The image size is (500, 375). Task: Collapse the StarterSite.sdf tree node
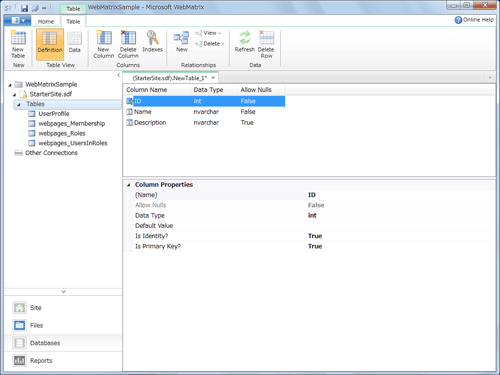pyautogui.click(x=14, y=95)
